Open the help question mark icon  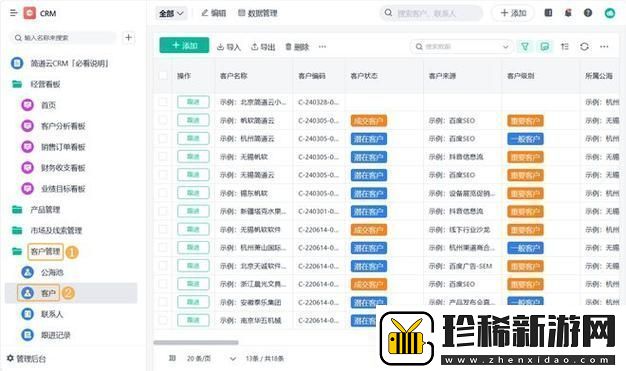click(588, 13)
